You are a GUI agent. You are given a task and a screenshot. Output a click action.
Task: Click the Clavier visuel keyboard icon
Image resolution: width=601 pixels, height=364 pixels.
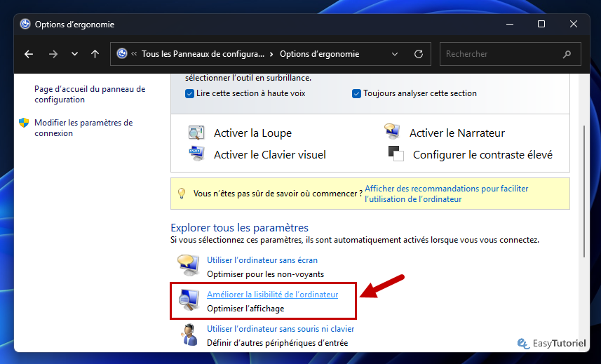tap(196, 154)
